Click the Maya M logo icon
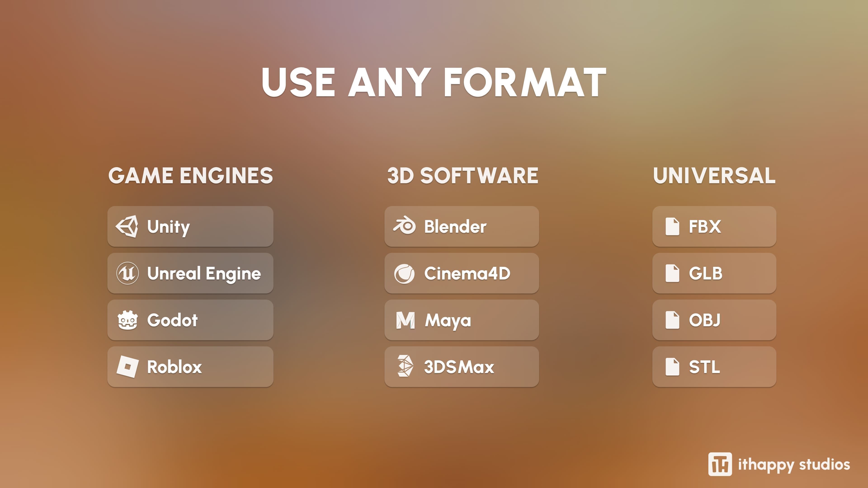The height and width of the screenshot is (488, 868). coord(405,320)
